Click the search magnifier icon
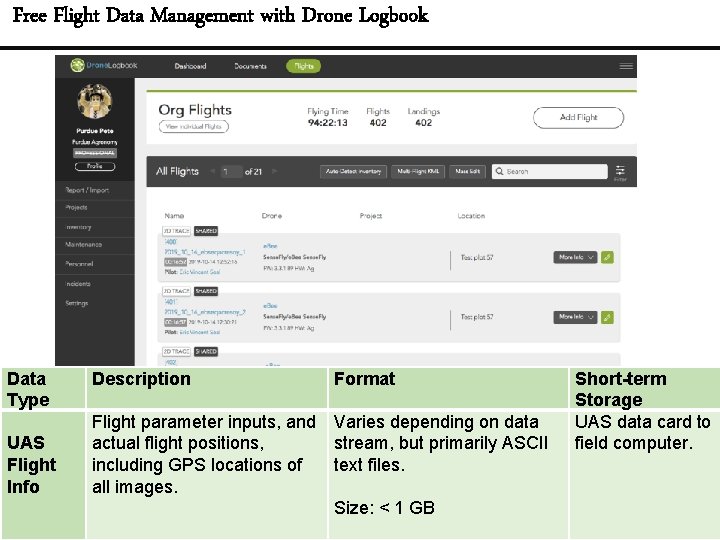Image resolution: width=720 pixels, height=540 pixels. 500,171
